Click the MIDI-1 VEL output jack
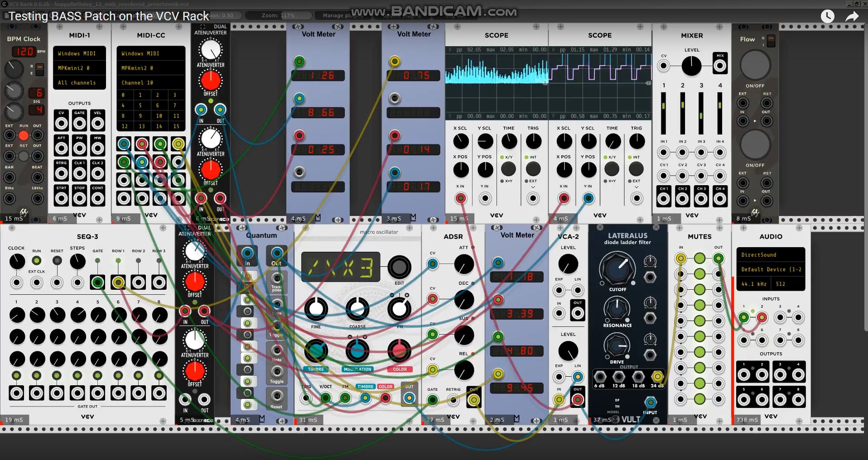 (97, 123)
